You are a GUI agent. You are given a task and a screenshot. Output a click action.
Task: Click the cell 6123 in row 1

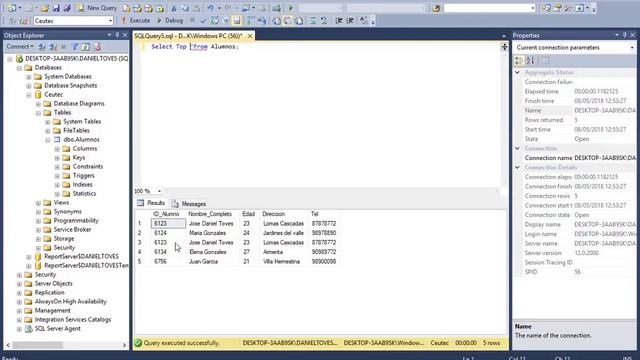[x=168, y=223]
